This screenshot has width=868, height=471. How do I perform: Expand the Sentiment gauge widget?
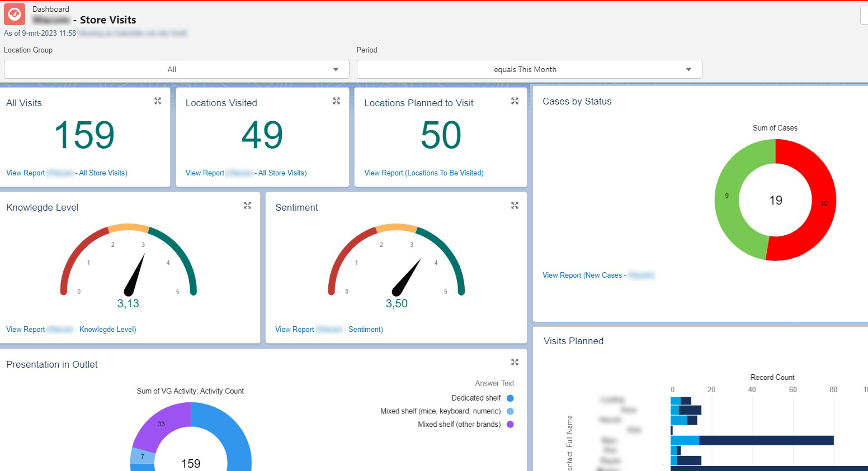(515, 206)
